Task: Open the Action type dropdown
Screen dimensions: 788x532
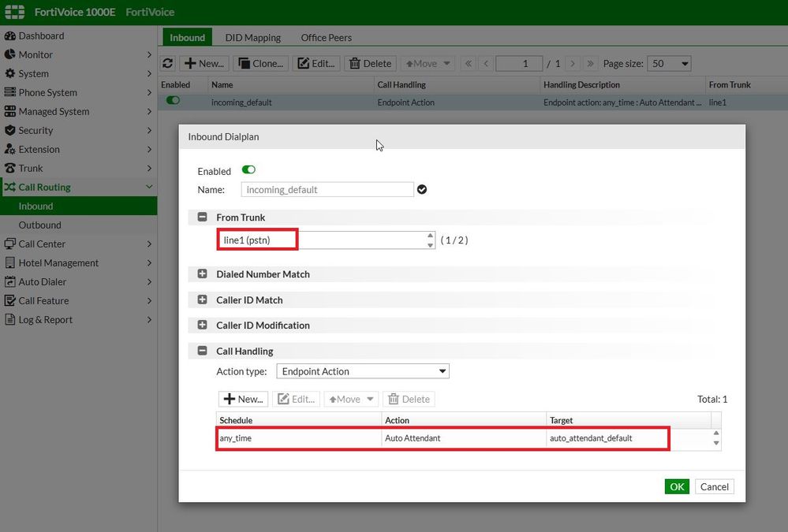Action: (x=362, y=371)
